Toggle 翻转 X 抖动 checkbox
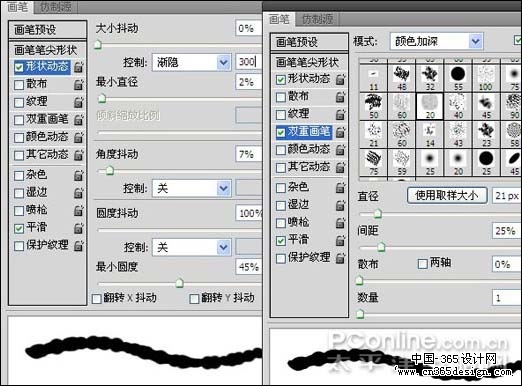 coord(97,298)
